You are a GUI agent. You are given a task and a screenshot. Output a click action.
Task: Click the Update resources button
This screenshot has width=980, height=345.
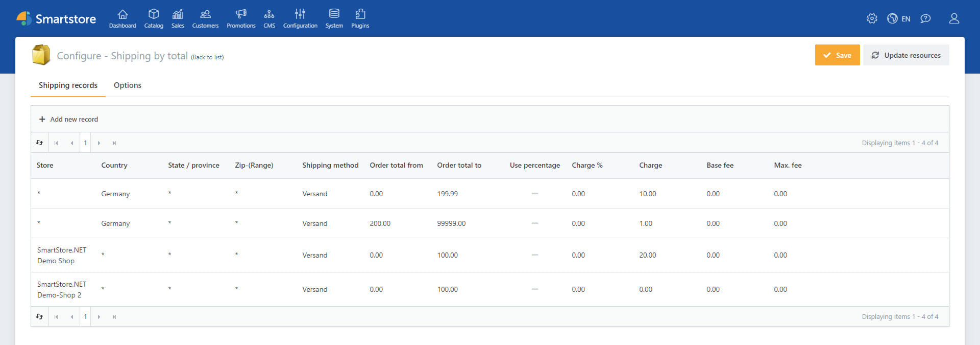pyautogui.click(x=906, y=55)
